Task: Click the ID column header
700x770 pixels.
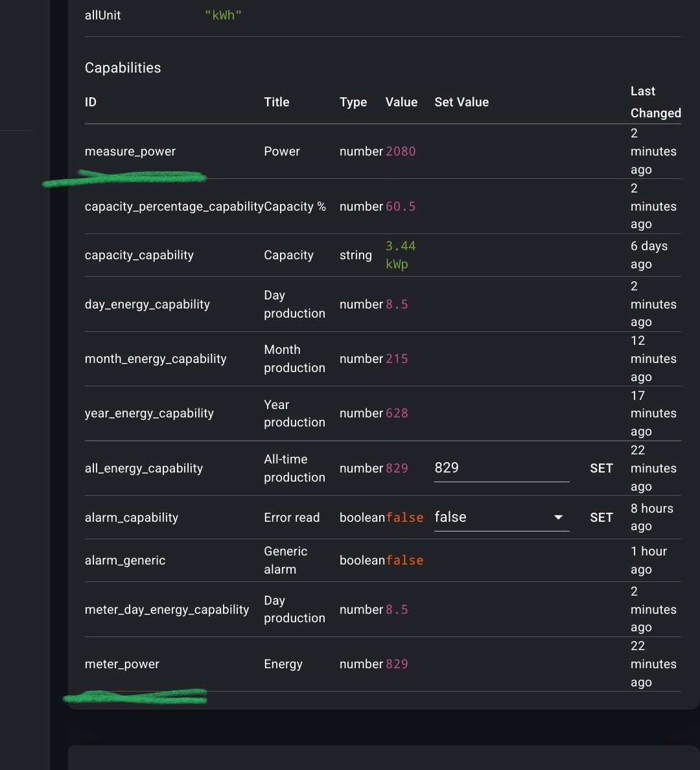Action: pyautogui.click(x=91, y=102)
